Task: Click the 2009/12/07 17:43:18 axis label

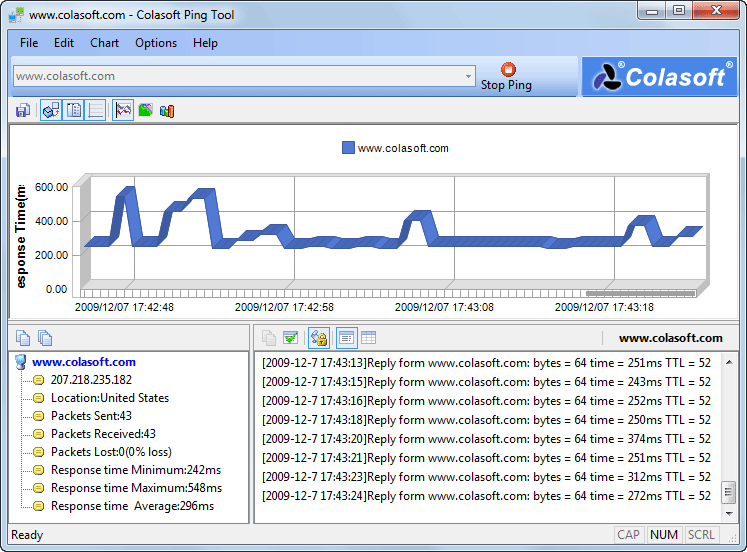Action: 604,307
